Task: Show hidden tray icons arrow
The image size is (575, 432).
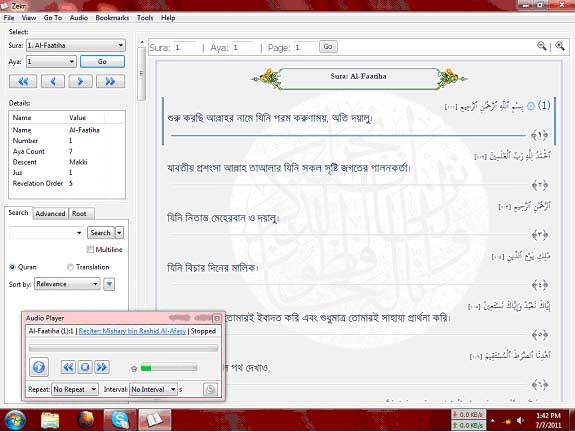Action: pyautogui.click(x=492, y=421)
